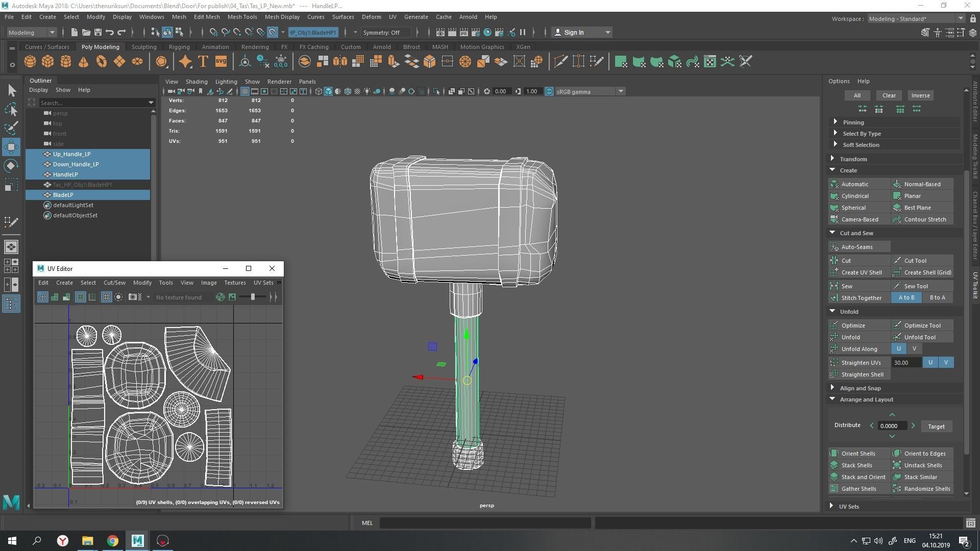980x551 pixels.
Task: Open Chrome from the Windows taskbar
Action: point(112,541)
